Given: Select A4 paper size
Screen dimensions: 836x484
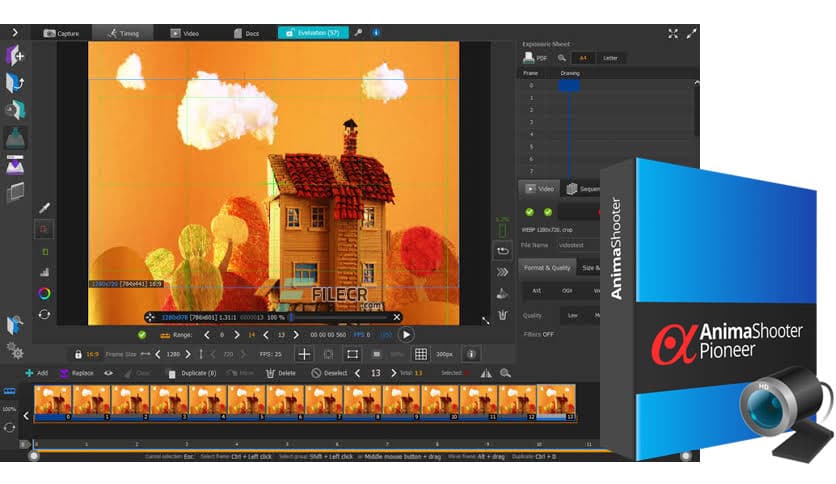Looking at the screenshot, I should [583, 58].
